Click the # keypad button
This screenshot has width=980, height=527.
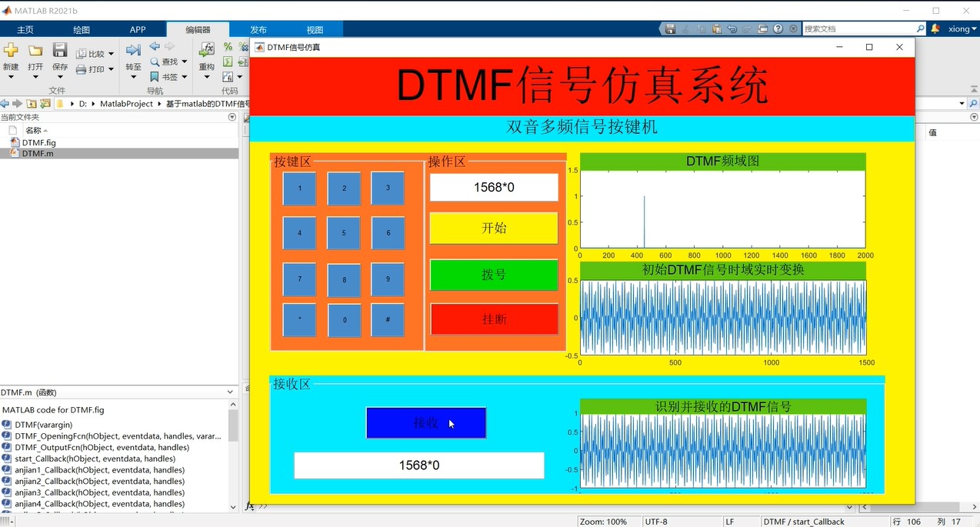click(388, 319)
